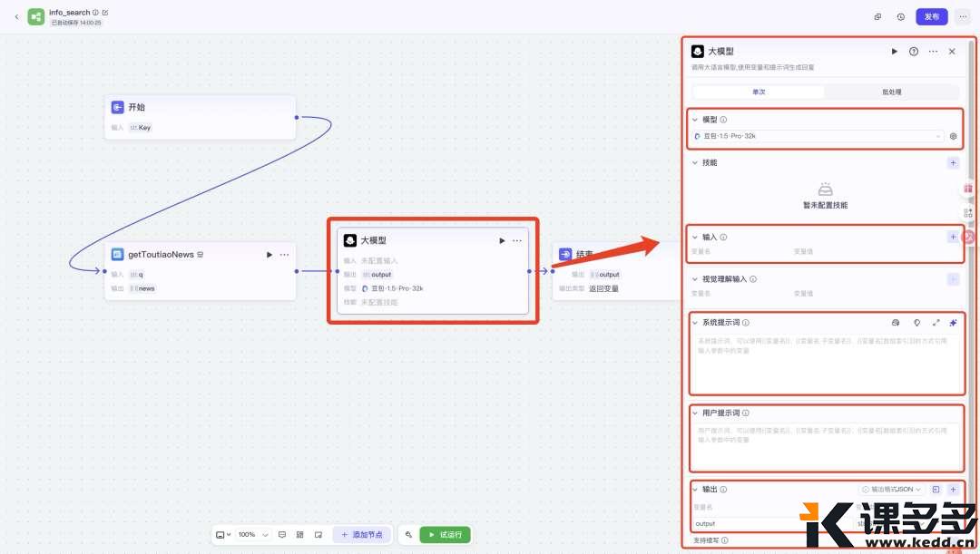Collapse the 模型 section
The height and width of the screenshot is (554, 980).
[695, 120]
